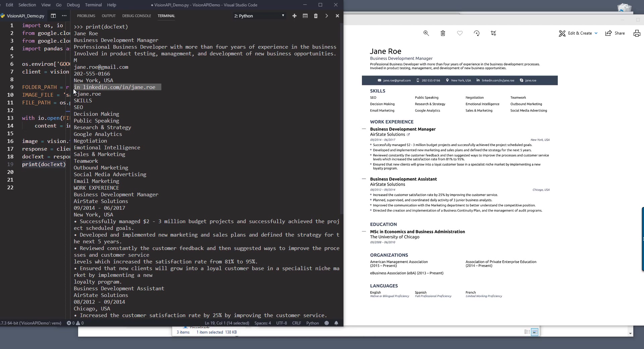
Task: Rotate the resume image
Action: [477, 33]
